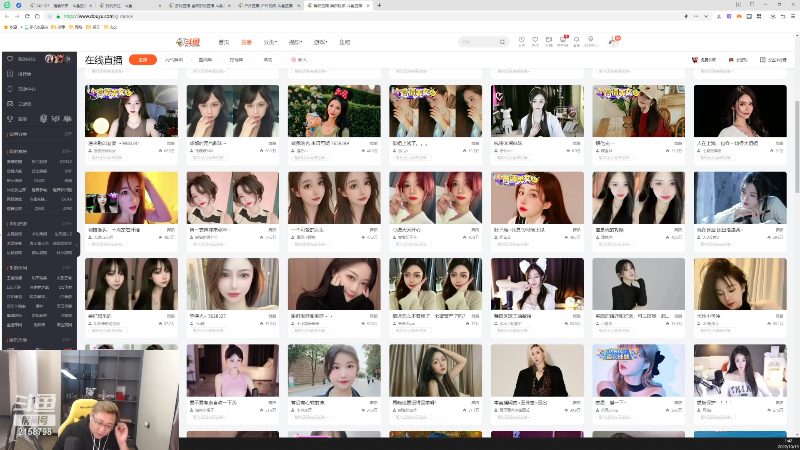
Task: Open 鱼吧 in top navigation
Action: [x=345, y=42]
